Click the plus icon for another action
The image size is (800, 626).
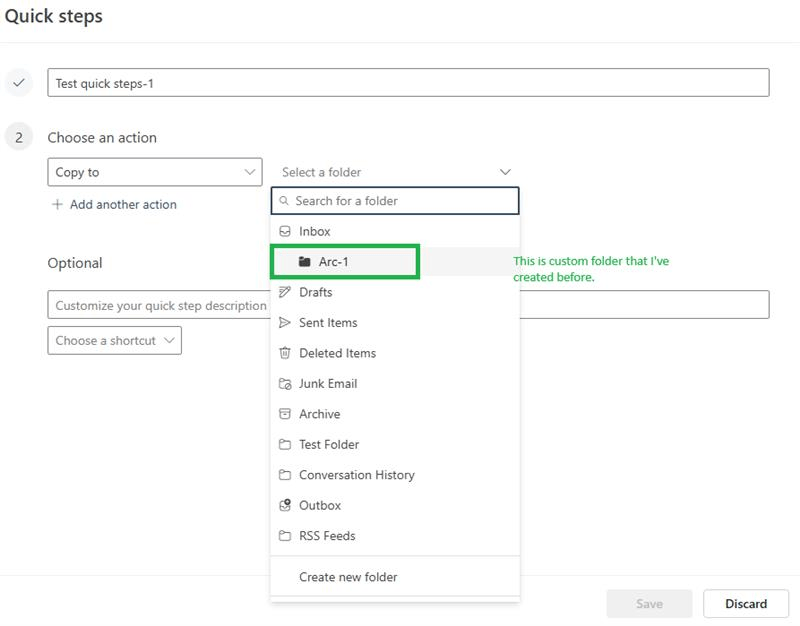pyautogui.click(x=57, y=204)
